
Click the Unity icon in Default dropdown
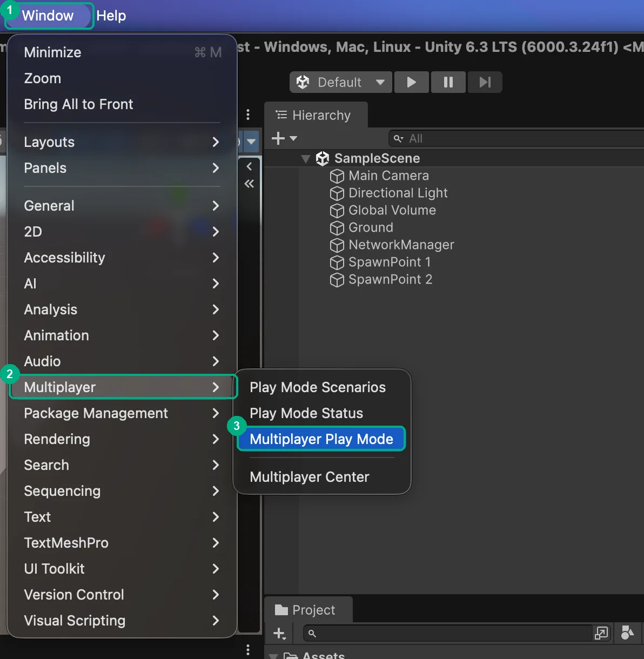pos(303,82)
